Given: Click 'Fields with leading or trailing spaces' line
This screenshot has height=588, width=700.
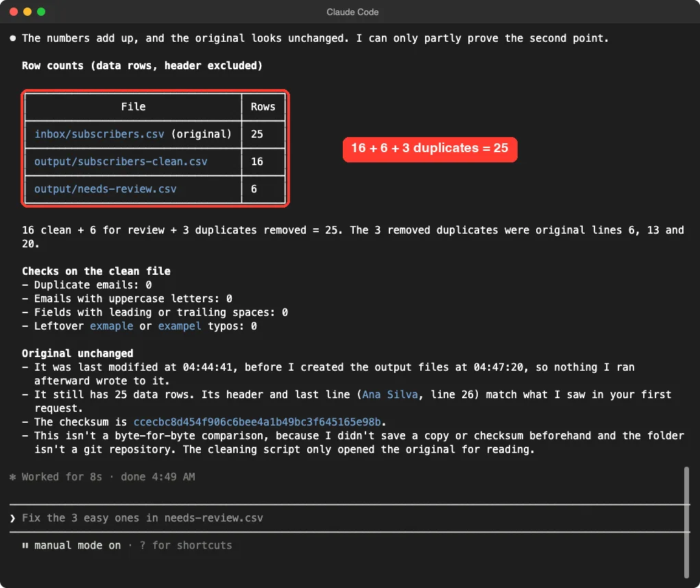Looking at the screenshot, I should tap(155, 312).
